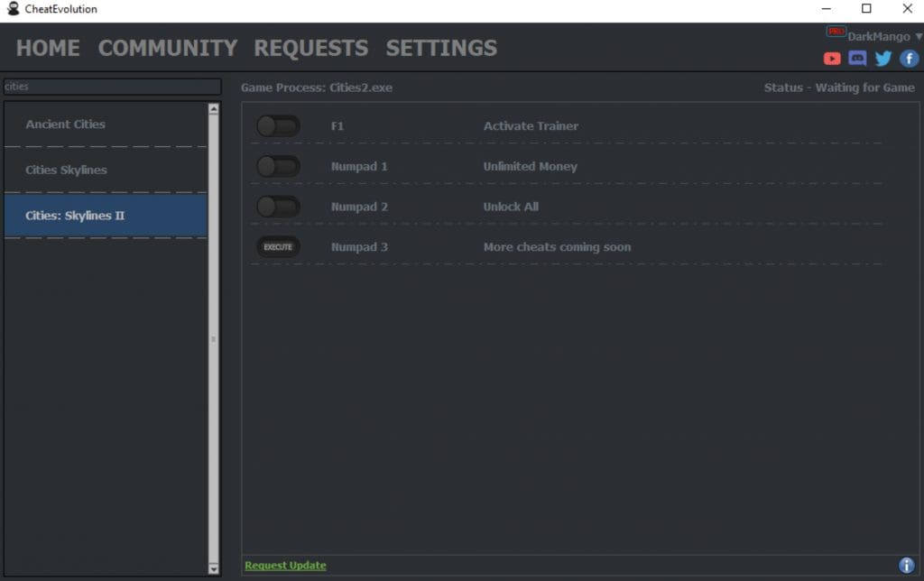Open the Discord server icon

click(x=857, y=58)
